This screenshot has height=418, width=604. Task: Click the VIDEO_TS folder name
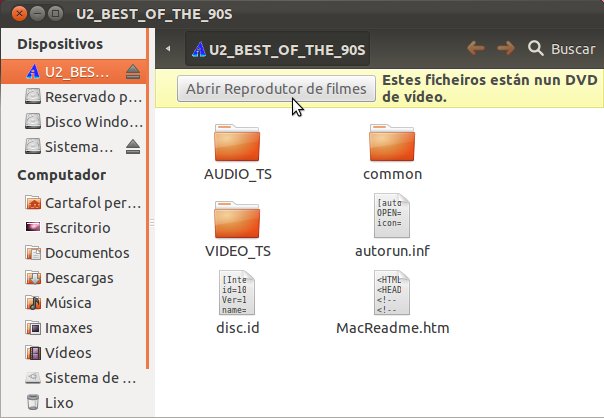point(238,251)
